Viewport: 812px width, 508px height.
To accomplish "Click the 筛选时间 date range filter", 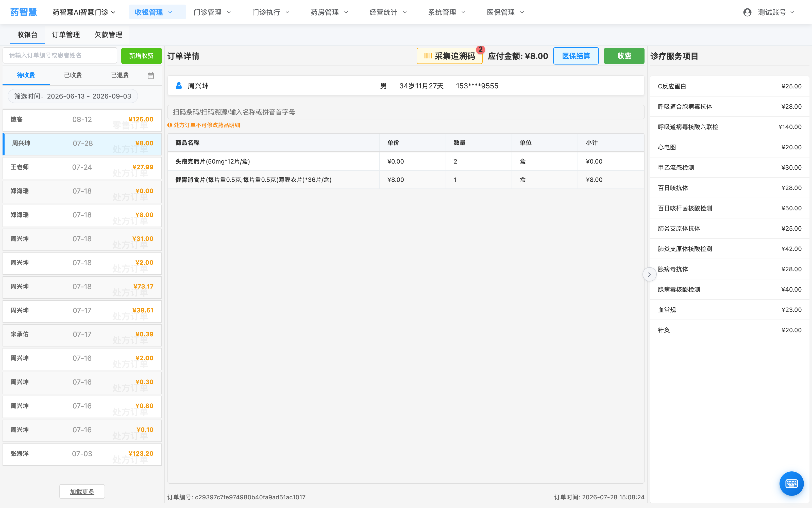I will pyautogui.click(x=73, y=97).
